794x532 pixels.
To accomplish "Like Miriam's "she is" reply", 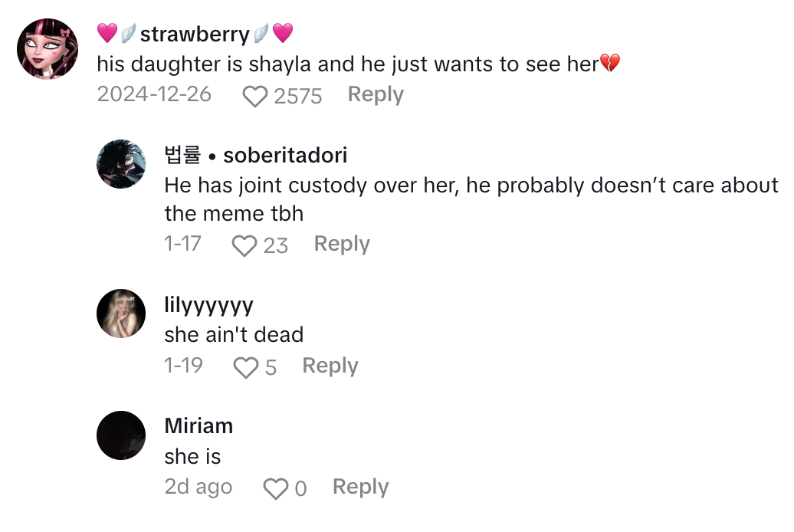I will tap(275, 488).
